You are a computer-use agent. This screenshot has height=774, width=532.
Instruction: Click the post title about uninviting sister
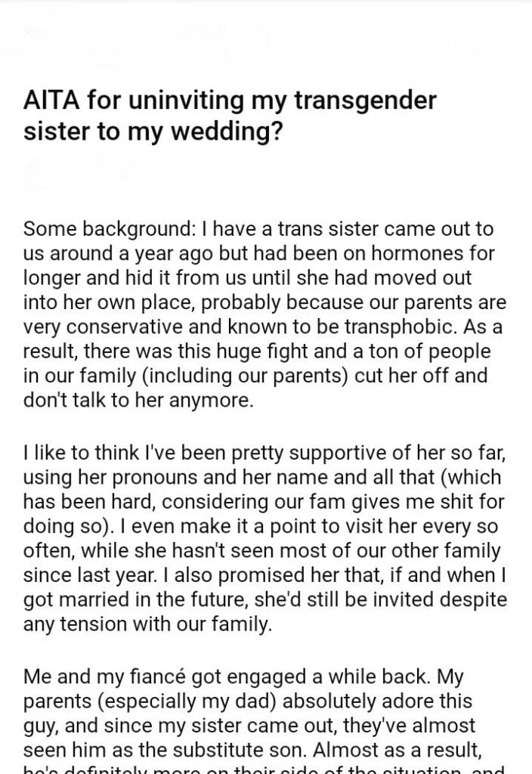click(x=230, y=115)
